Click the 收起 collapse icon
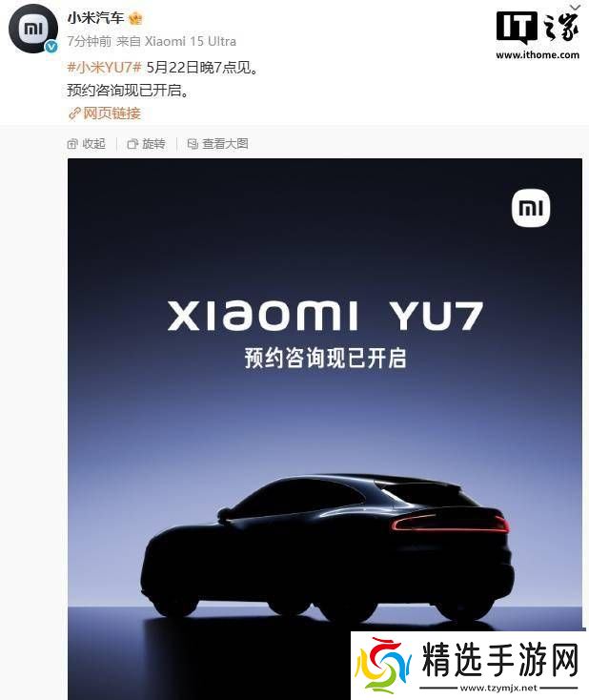 (72, 144)
